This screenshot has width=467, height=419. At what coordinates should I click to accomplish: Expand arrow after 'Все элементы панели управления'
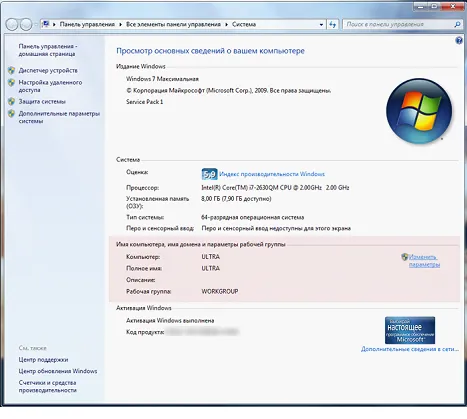pos(226,24)
